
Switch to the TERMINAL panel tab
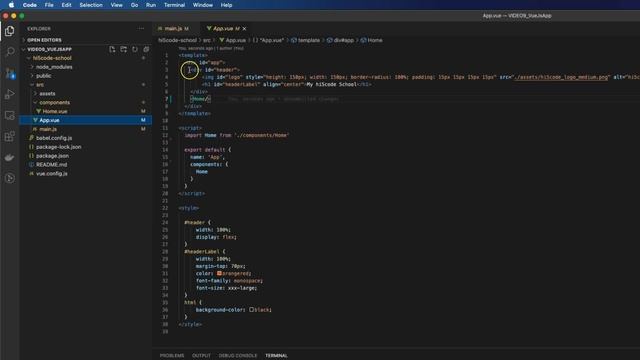coord(276,356)
